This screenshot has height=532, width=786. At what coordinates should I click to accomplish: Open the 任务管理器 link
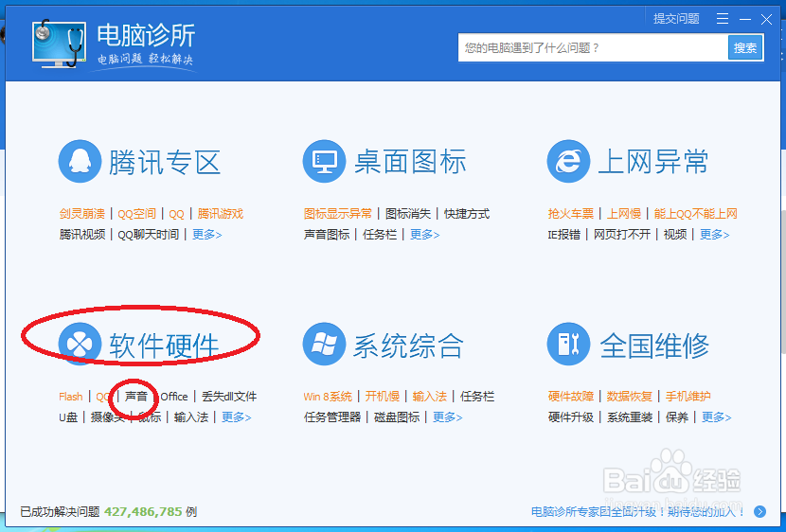pos(332,417)
